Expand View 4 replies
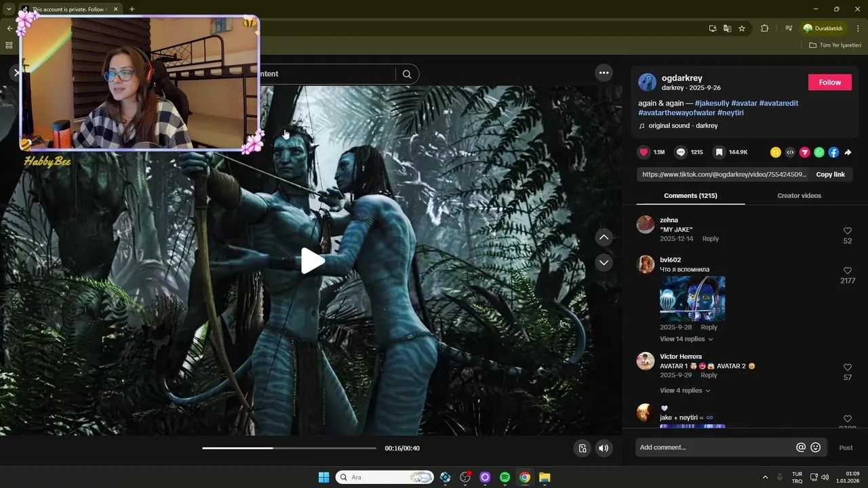 (x=684, y=390)
